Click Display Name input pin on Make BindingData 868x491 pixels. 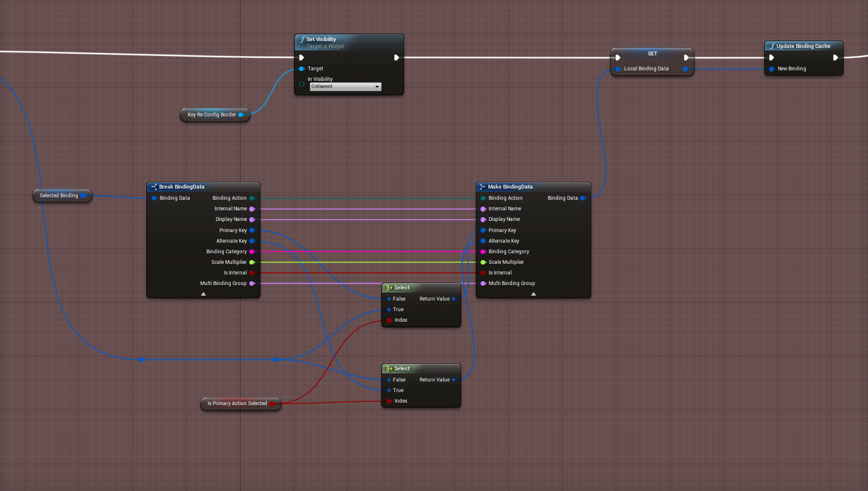tap(483, 219)
